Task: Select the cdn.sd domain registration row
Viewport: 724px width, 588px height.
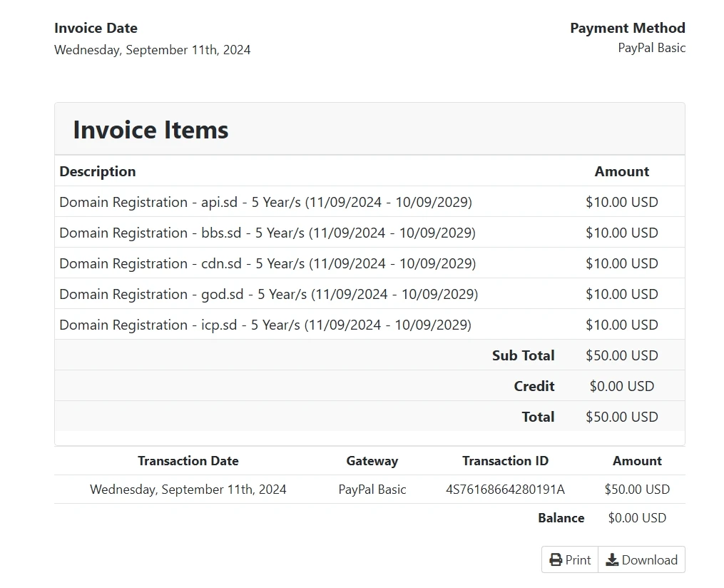Action: click(x=267, y=263)
